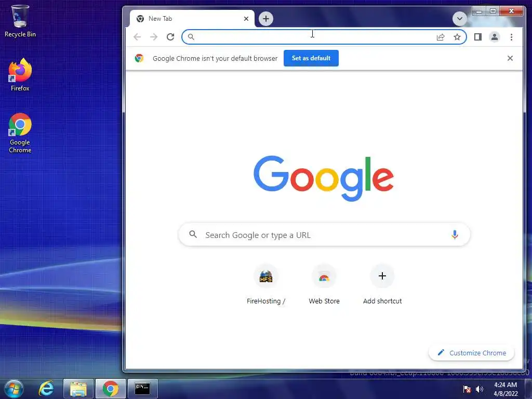Click the taskbar clock showing 4:24 AM
The width and height of the screenshot is (532, 399).
click(506, 389)
